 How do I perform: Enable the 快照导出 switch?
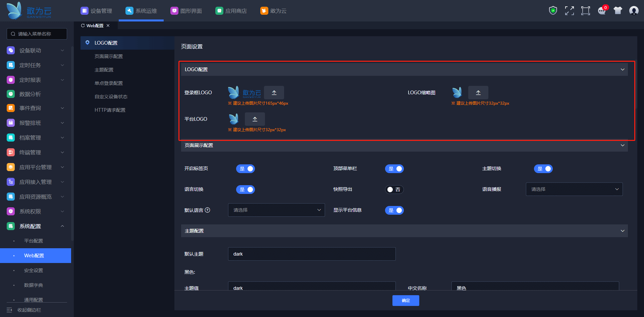click(394, 190)
